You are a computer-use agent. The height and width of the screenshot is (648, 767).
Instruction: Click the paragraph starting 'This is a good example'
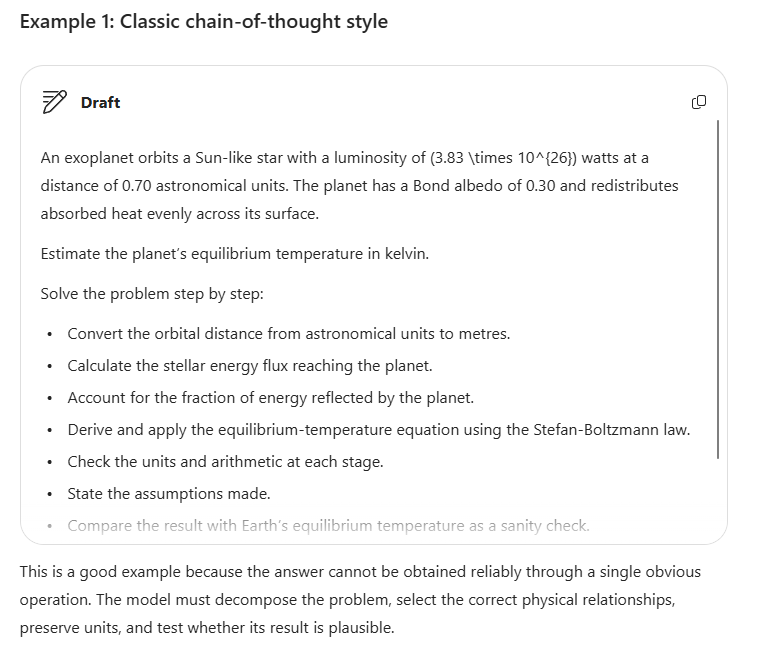click(360, 600)
